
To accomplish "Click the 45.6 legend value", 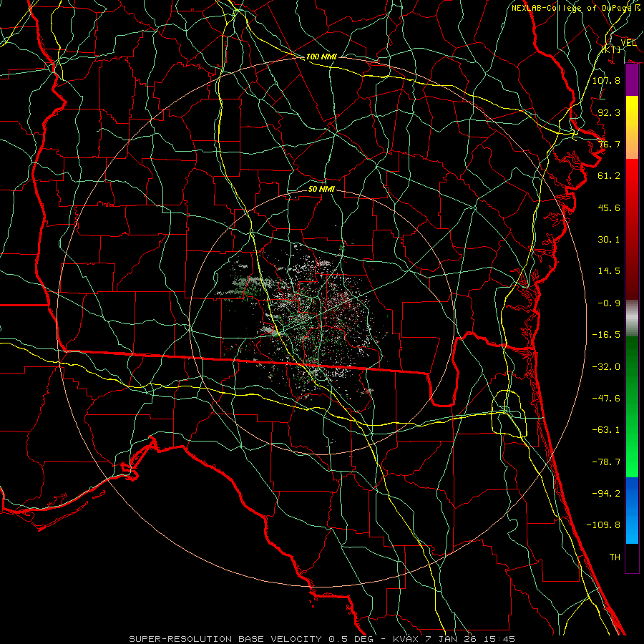I will (609, 208).
